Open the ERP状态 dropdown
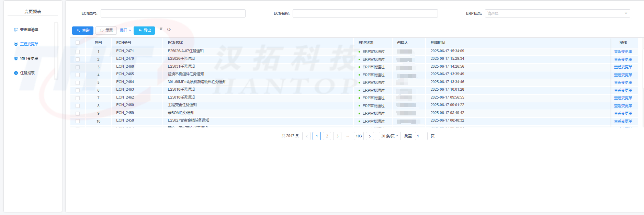Image resolution: width=644 pixels, height=215 pixels. point(557,13)
